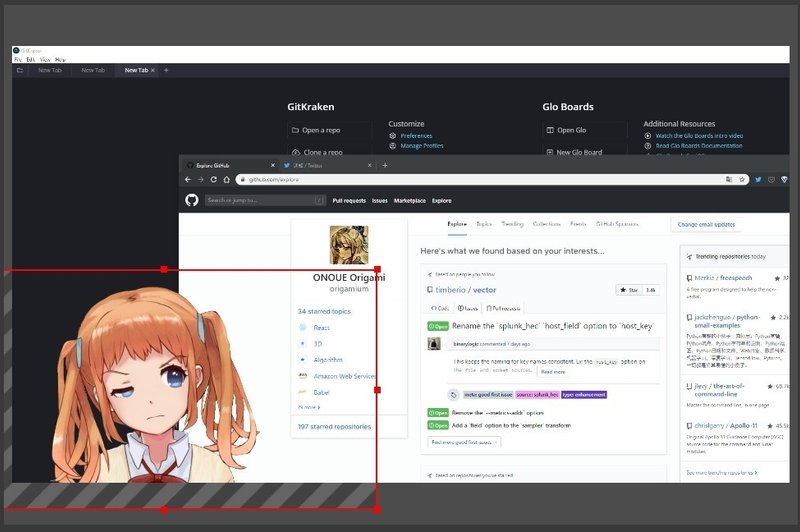Open 197 starred repositories link
The width and height of the screenshot is (800, 532).
[x=334, y=426]
